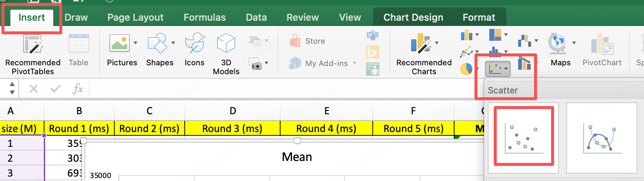644x181 pixels.
Task: Pick Scatter with smooth lines and markers thumbnail
Action: [601, 138]
